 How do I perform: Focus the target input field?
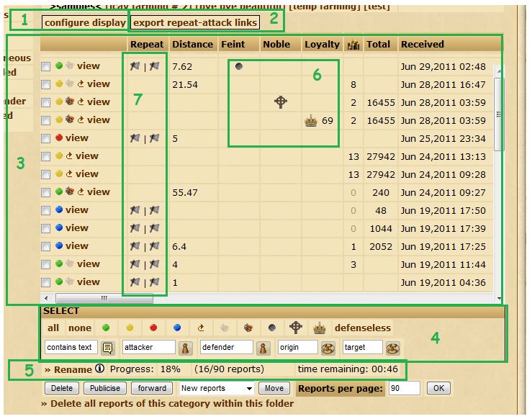tap(362, 347)
